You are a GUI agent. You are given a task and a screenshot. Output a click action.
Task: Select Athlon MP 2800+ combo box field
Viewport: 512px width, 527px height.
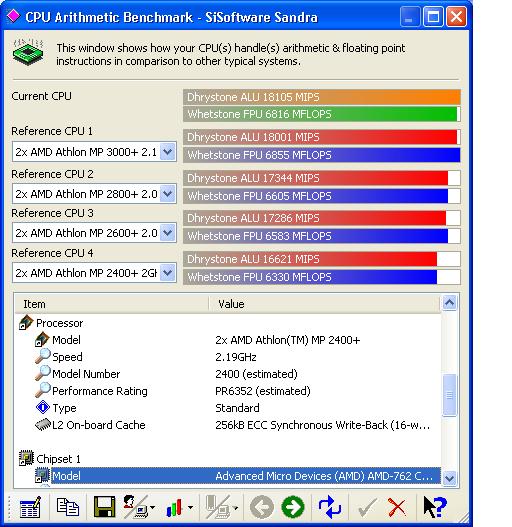(x=94, y=194)
